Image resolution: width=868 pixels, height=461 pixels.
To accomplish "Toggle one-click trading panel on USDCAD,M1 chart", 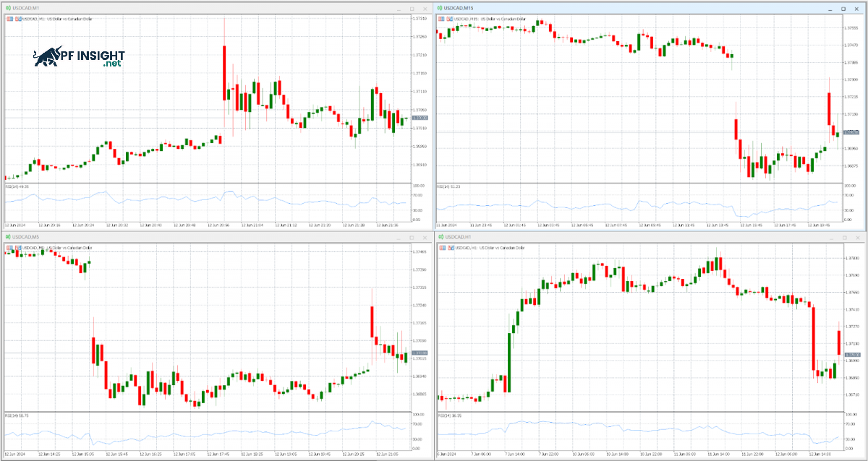I will pyautogui.click(x=10, y=19).
